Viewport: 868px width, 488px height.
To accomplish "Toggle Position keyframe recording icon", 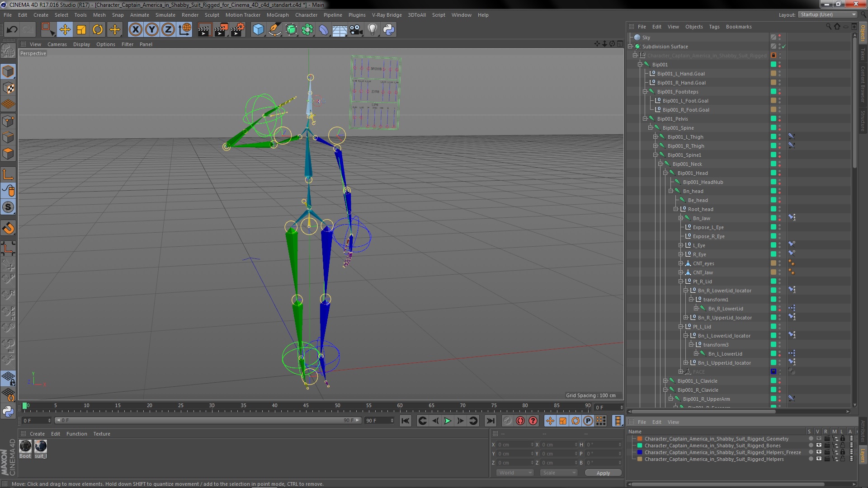I will [550, 421].
